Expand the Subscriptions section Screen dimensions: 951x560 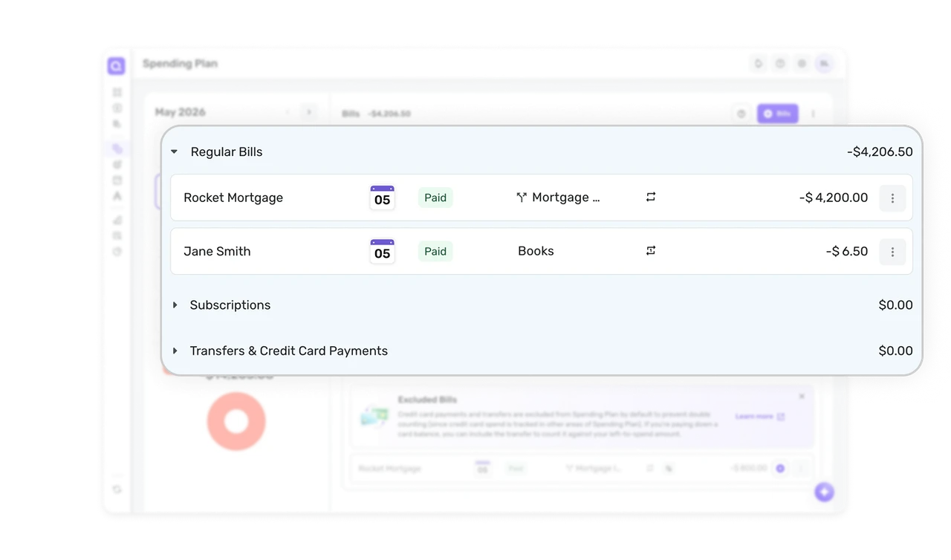point(175,305)
